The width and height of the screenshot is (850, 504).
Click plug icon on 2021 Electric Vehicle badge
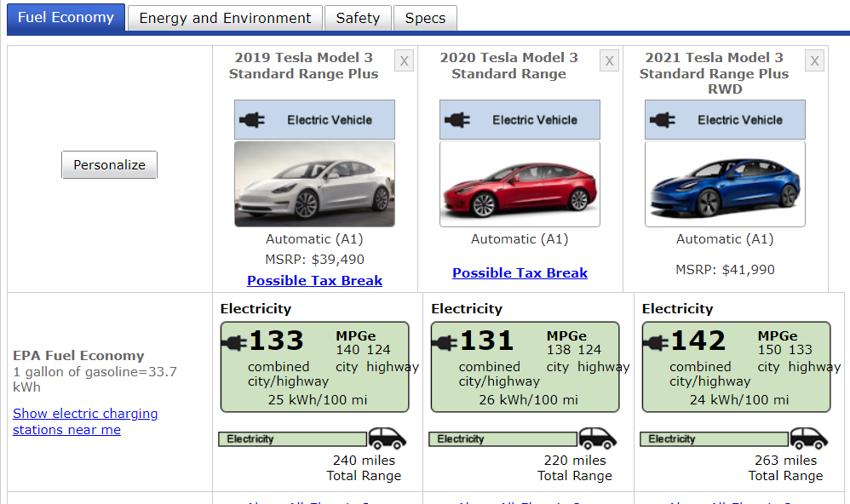[x=663, y=120]
